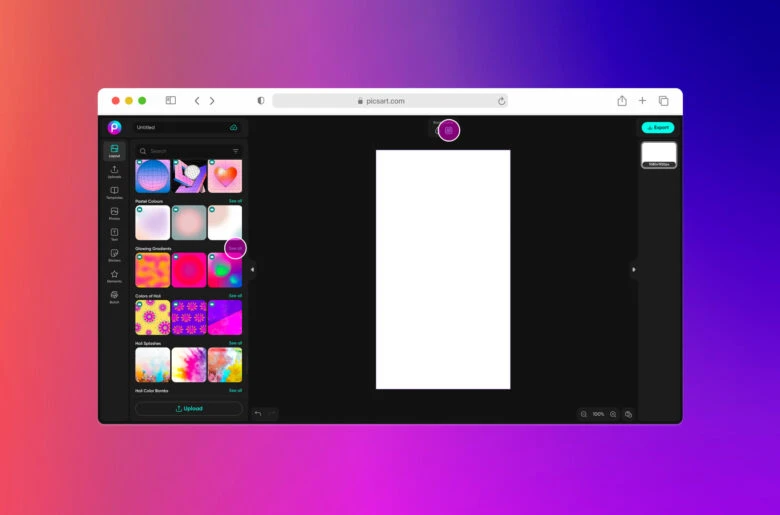
Task: Click the zoom out magnifier icon
Action: point(583,414)
